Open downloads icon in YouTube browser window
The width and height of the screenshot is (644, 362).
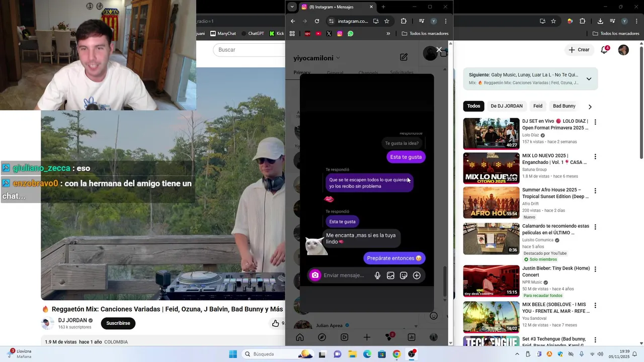[x=600, y=21]
